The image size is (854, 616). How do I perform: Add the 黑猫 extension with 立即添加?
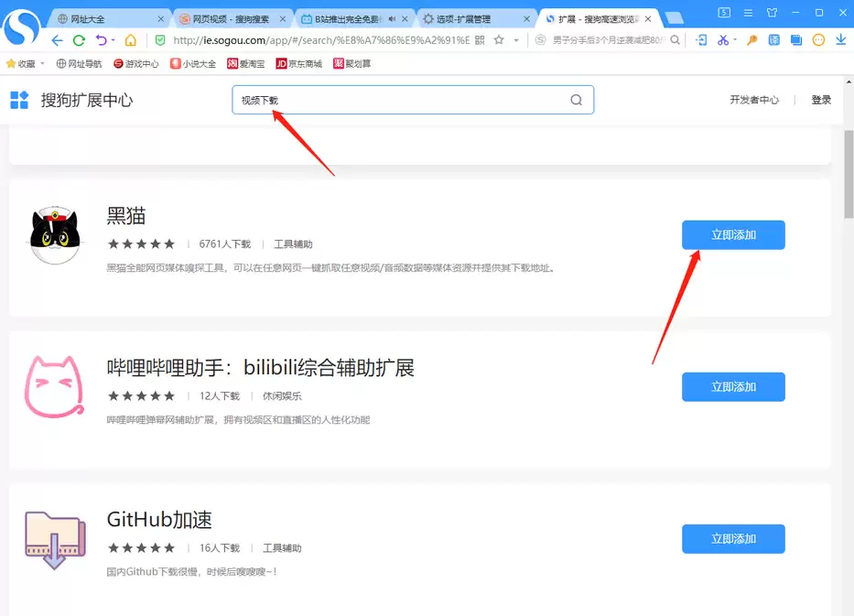733,234
